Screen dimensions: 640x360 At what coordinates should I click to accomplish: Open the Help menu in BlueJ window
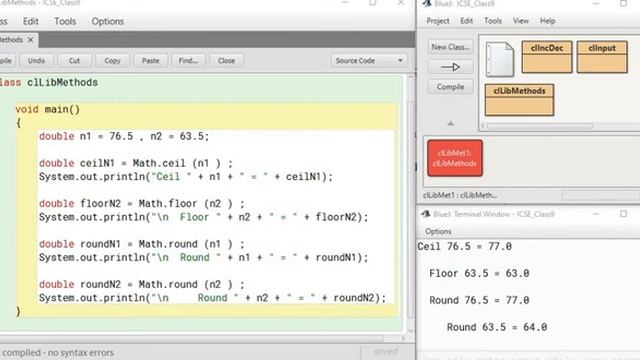pos(547,21)
